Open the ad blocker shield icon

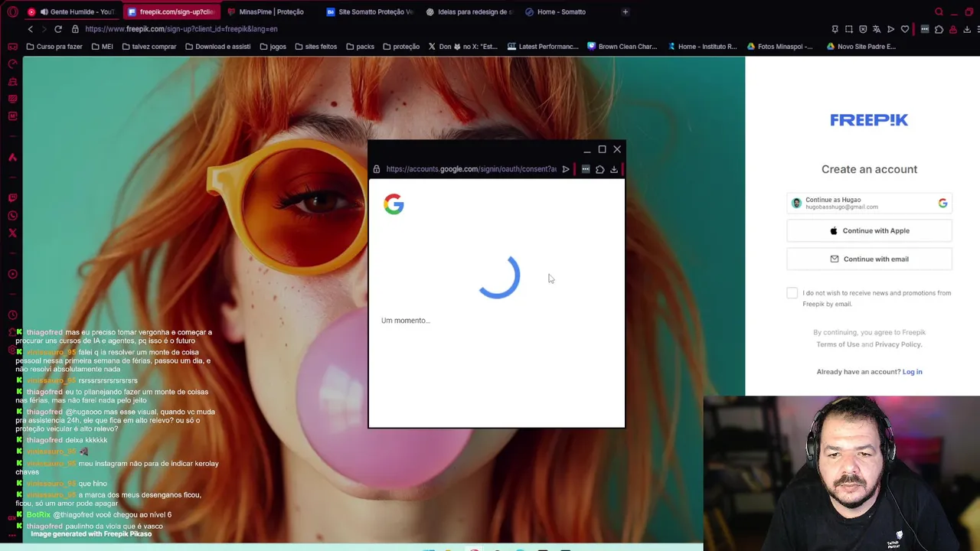[863, 29]
